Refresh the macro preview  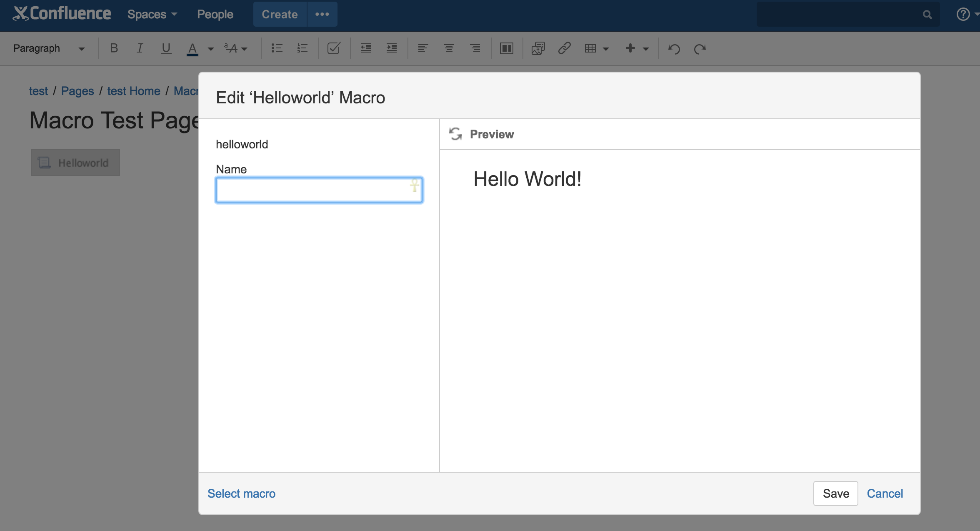click(x=455, y=134)
